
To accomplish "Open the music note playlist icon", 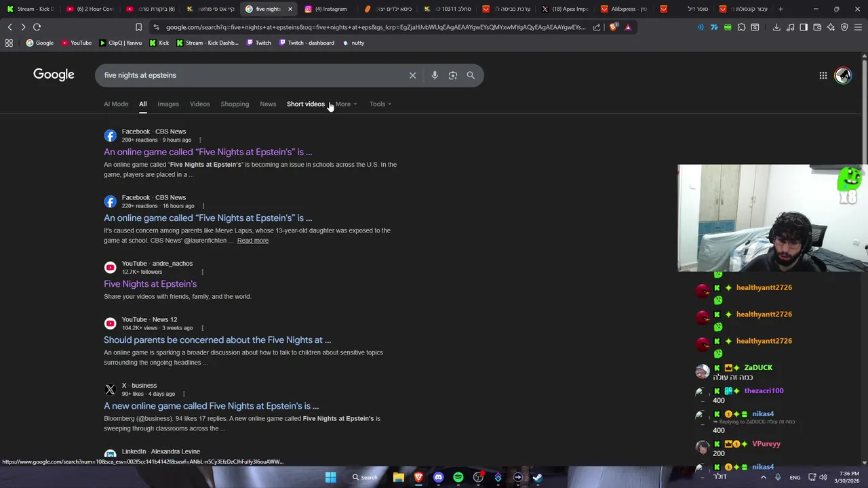I will (790, 27).
